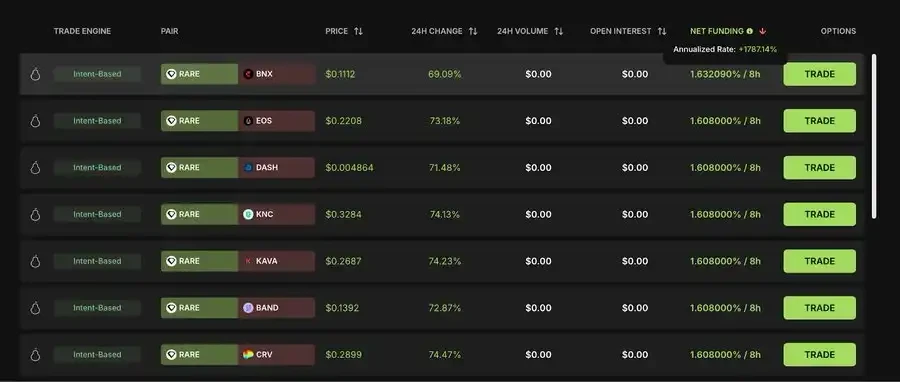Click the $0.2899 price in CRV row

343,354
